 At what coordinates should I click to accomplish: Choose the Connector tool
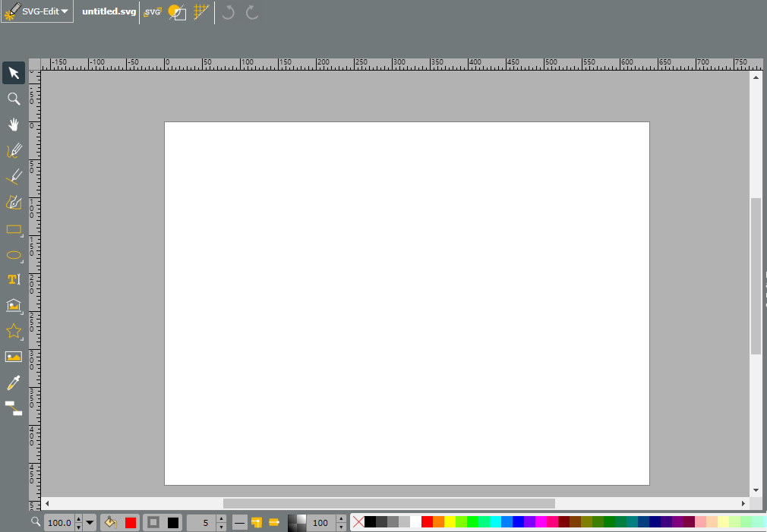14,408
